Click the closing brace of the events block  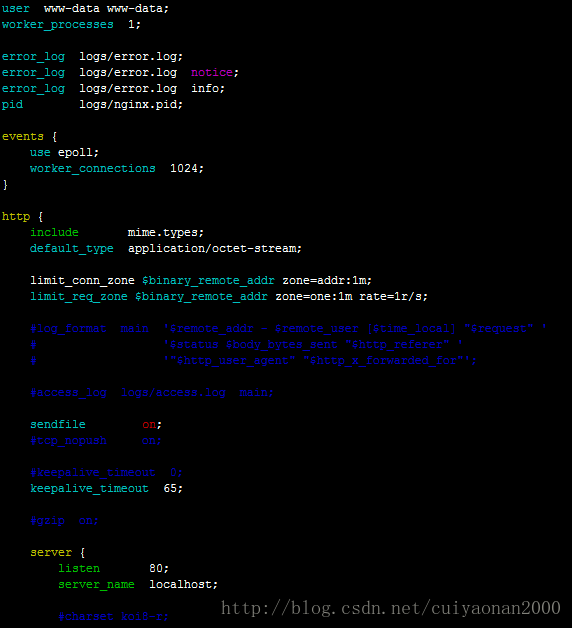(5, 185)
